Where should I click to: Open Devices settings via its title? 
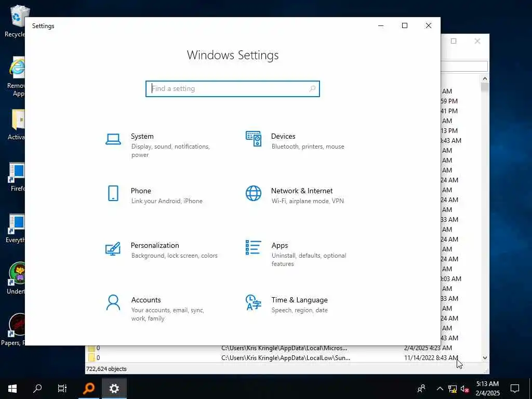tap(283, 136)
